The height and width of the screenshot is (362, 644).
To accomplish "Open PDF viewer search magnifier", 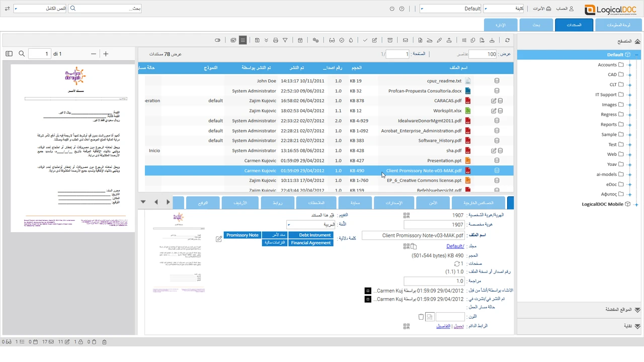I will (22, 54).
